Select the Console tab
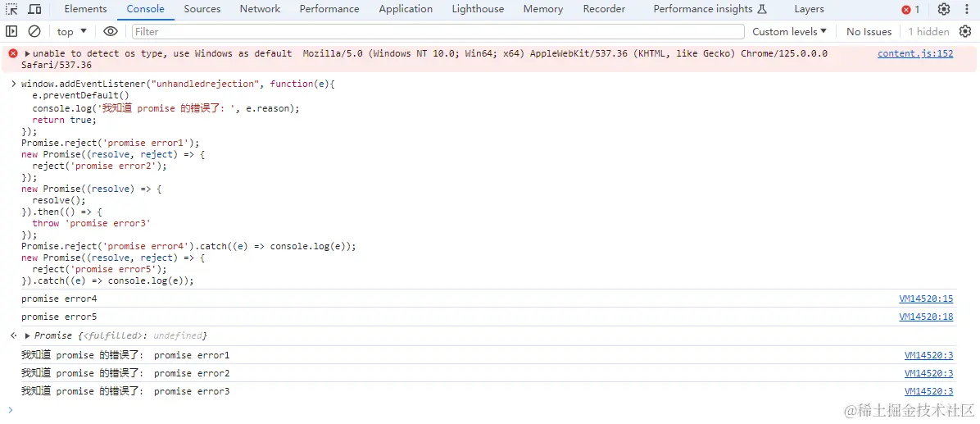This screenshot has width=980, height=424. click(145, 9)
